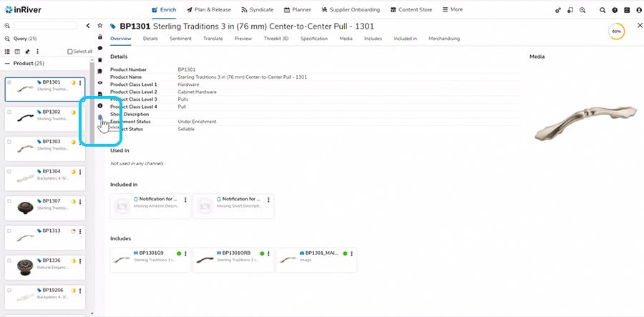Click the info circle icon in the sidebar

pyautogui.click(x=99, y=105)
